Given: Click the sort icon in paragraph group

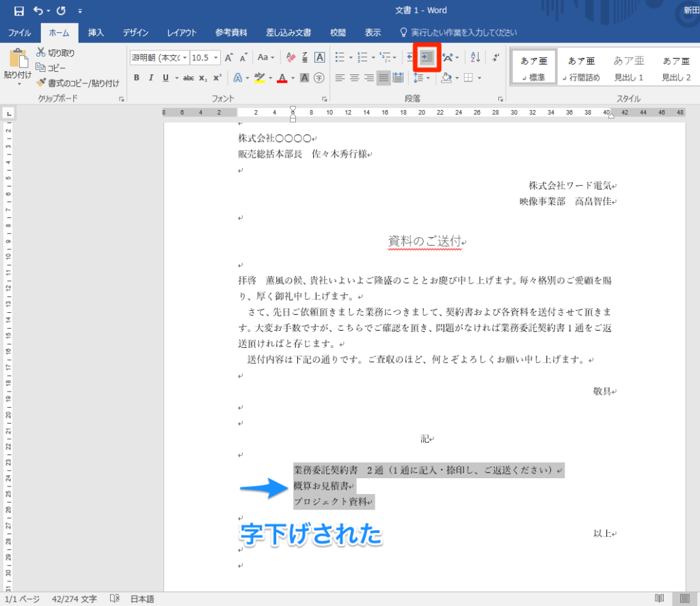Looking at the screenshot, I should pos(475,57).
